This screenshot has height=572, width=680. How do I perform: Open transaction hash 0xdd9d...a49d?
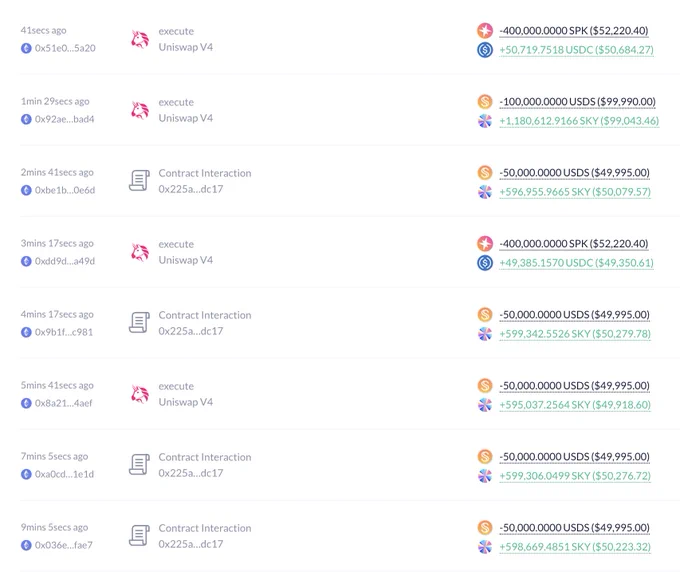coord(65,261)
